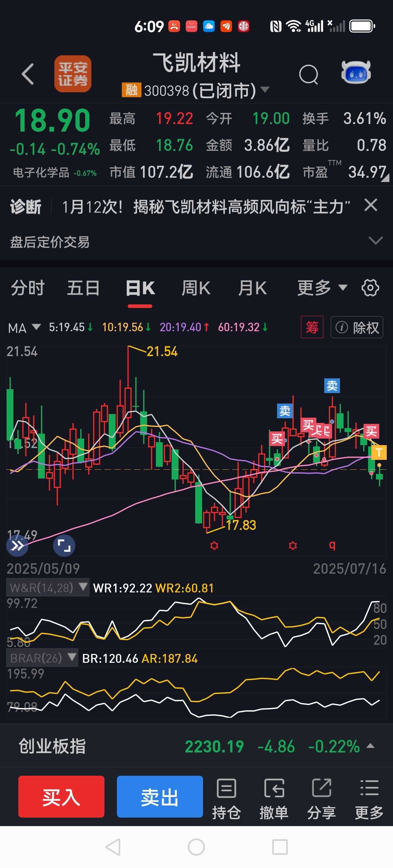393x868 pixels.
Task: Tap the current price 18.90
Action: [x=52, y=121]
